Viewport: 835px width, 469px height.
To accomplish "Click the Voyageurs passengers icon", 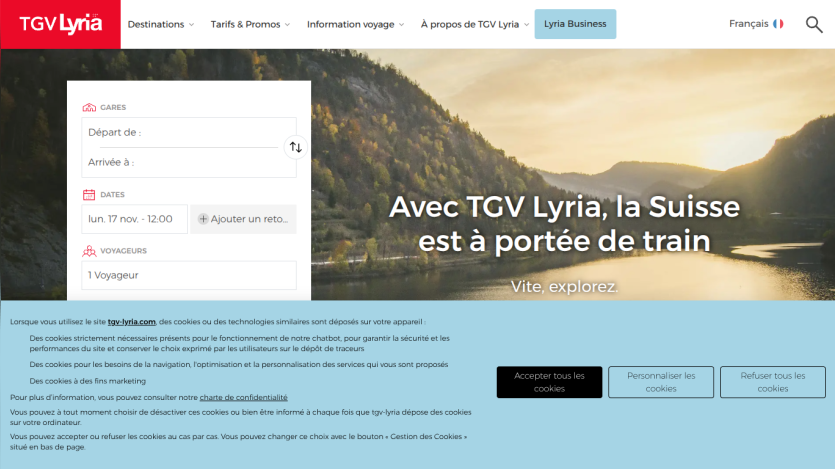I will click(89, 251).
